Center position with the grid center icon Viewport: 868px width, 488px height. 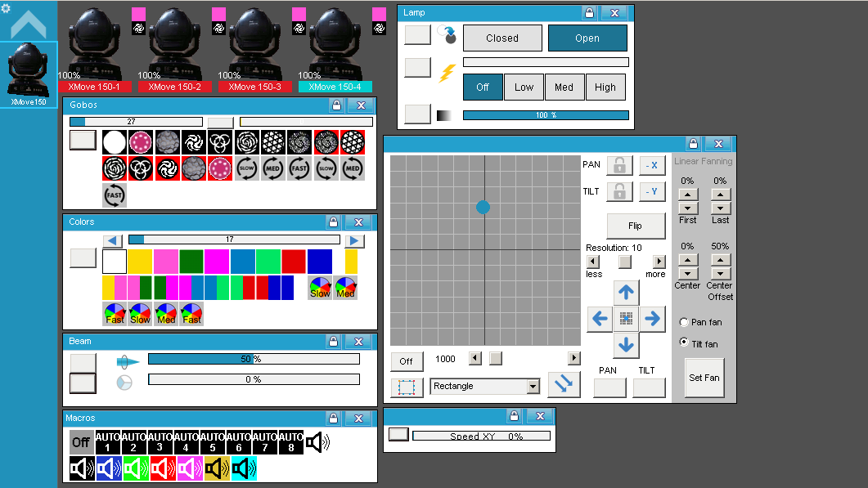coord(626,319)
